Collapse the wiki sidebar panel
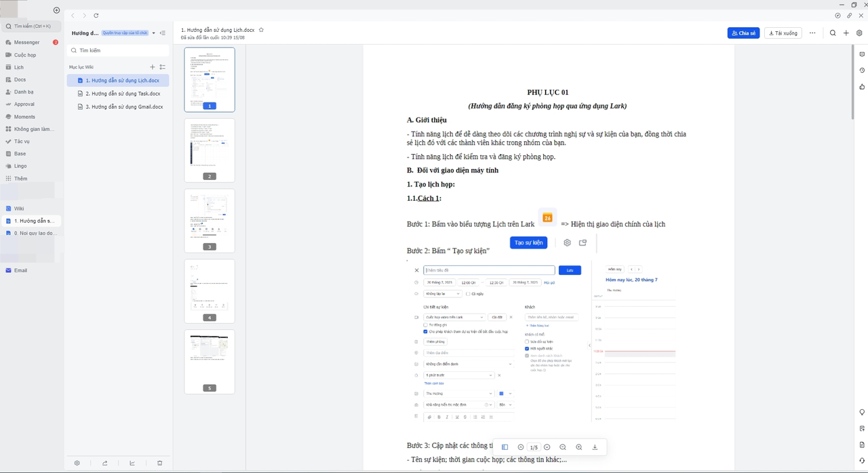This screenshot has height=473, width=868. (163, 33)
